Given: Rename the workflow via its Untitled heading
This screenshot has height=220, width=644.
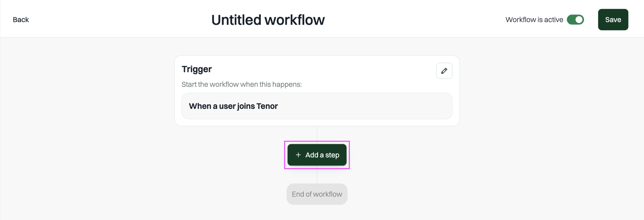Looking at the screenshot, I should pyautogui.click(x=268, y=20).
